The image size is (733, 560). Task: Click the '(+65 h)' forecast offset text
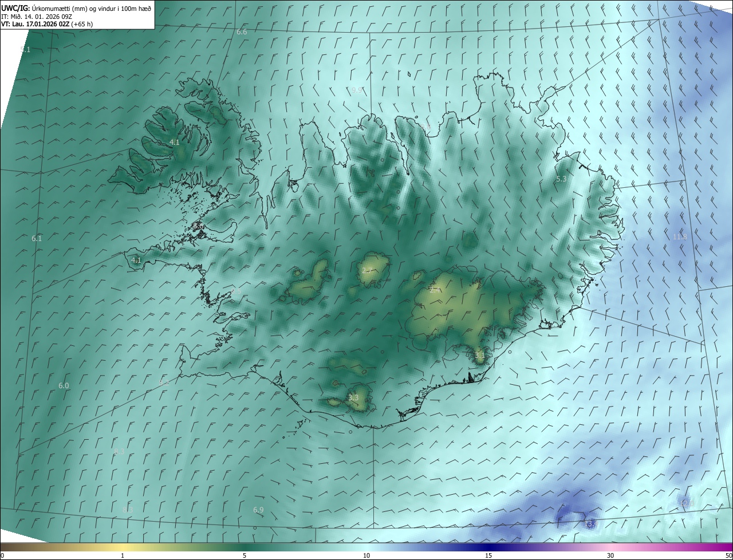click(82, 24)
